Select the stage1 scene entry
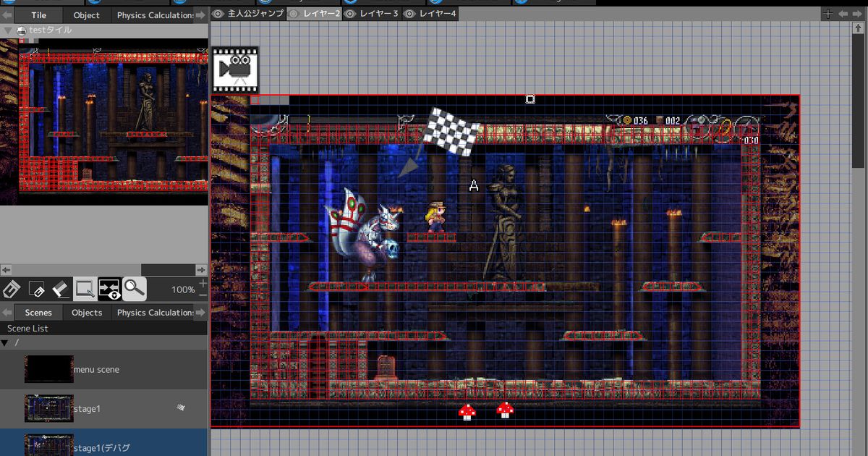 [x=103, y=408]
